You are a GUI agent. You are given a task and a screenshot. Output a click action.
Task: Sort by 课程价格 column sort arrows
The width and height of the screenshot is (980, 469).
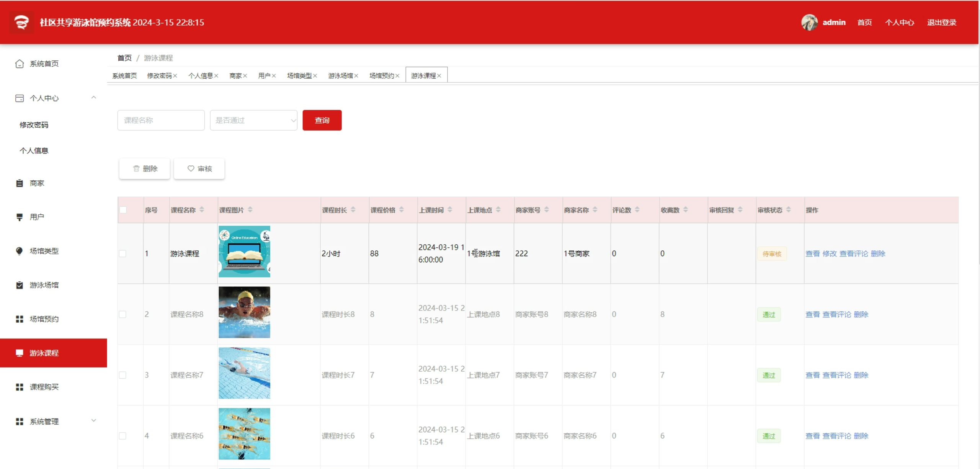tap(402, 210)
